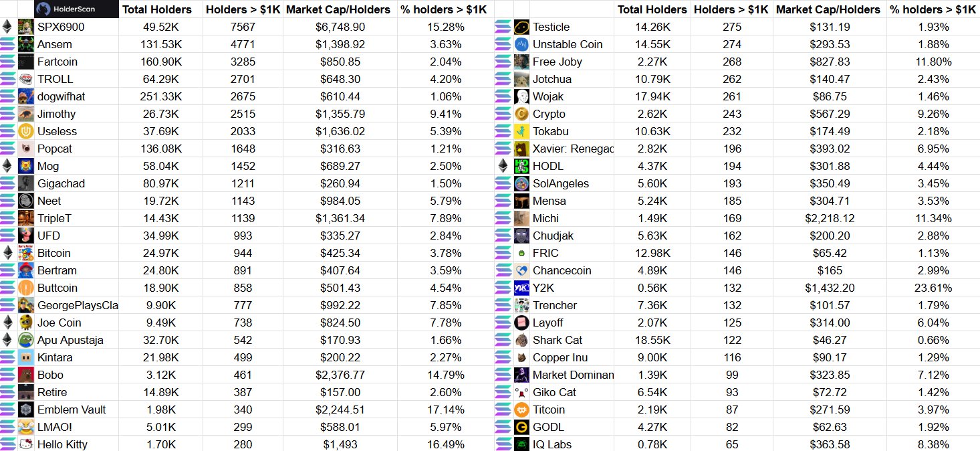Select Michi market cap cell $2,218.12
Screen dimensions: 980x451
point(830,218)
